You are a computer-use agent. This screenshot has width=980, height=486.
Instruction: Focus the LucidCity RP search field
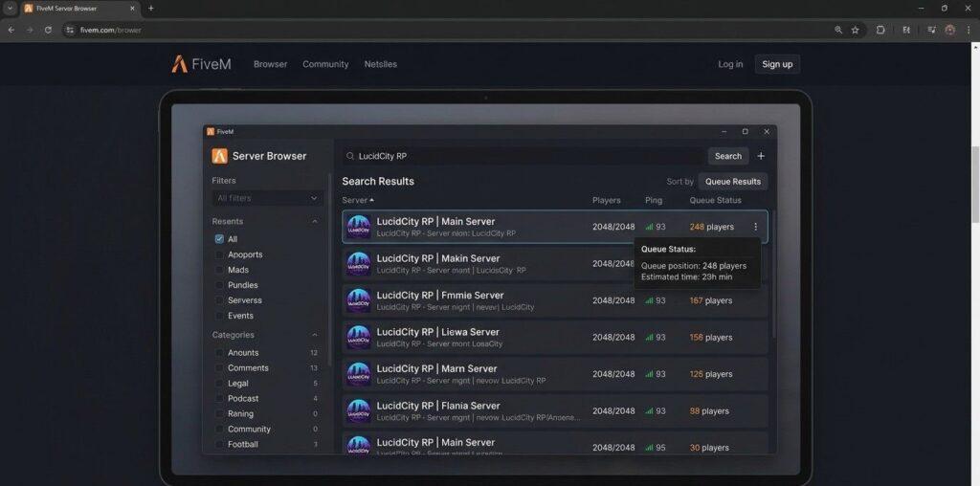point(523,156)
